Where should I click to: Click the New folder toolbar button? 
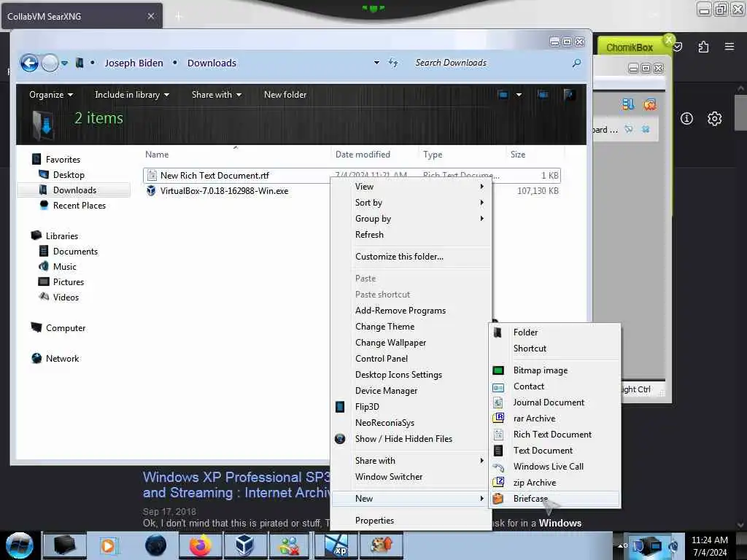point(285,95)
